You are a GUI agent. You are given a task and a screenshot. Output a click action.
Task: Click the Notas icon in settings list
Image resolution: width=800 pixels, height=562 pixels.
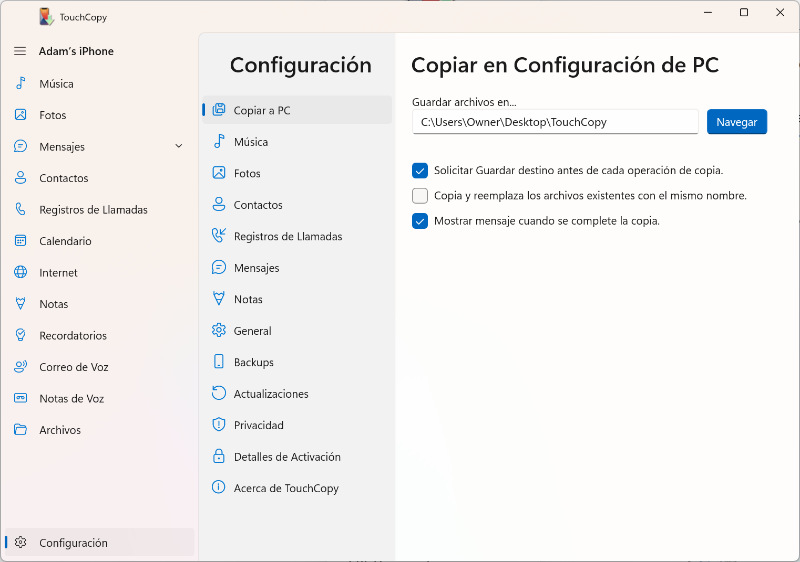219,299
